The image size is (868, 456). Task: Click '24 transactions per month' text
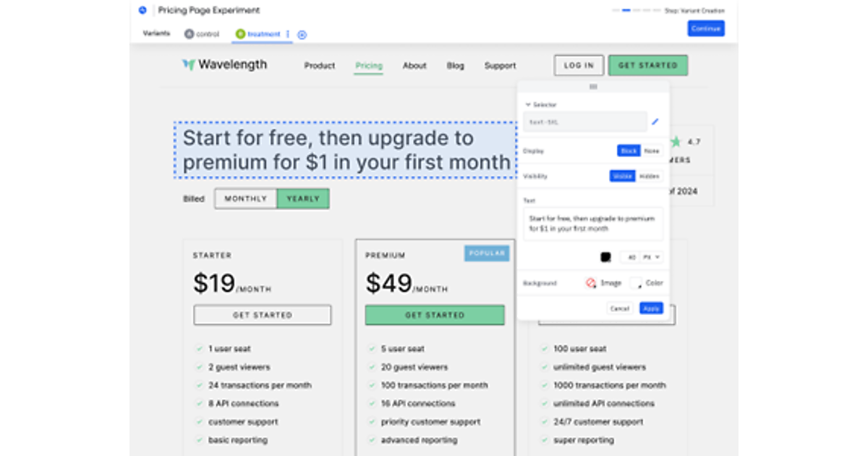pyautogui.click(x=260, y=385)
